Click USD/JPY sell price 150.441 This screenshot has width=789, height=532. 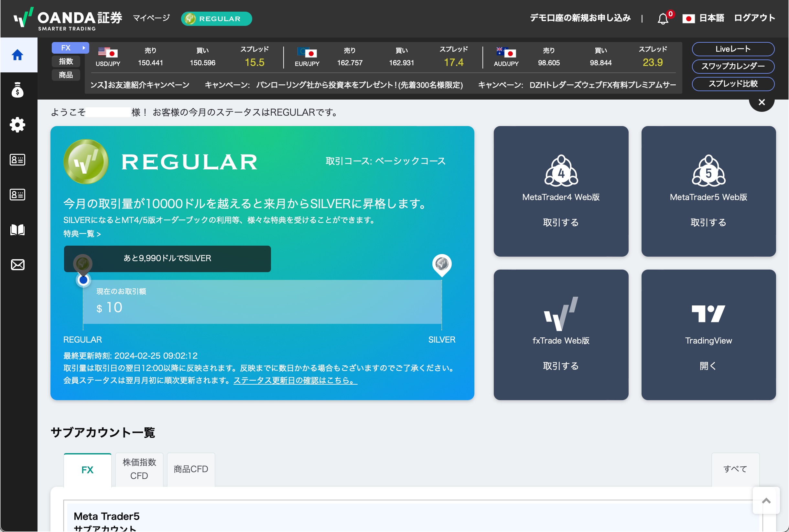pyautogui.click(x=150, y=63)
